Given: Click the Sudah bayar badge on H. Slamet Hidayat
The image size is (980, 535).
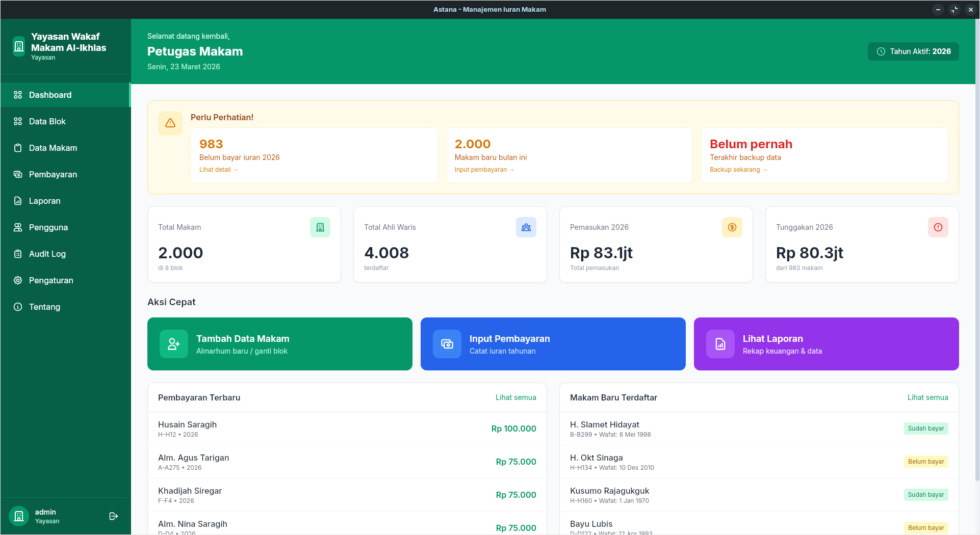Looking at the screenshot, I should [x=925, y=428].
